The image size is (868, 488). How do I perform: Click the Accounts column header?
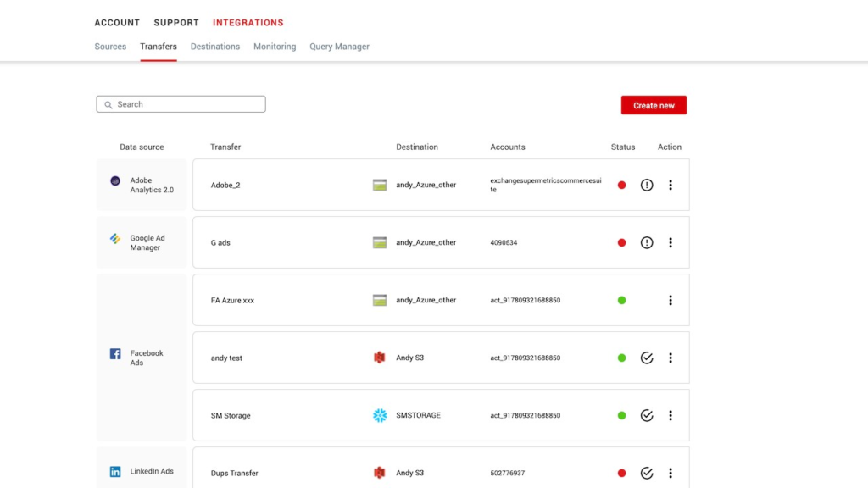tap(508, 147)
